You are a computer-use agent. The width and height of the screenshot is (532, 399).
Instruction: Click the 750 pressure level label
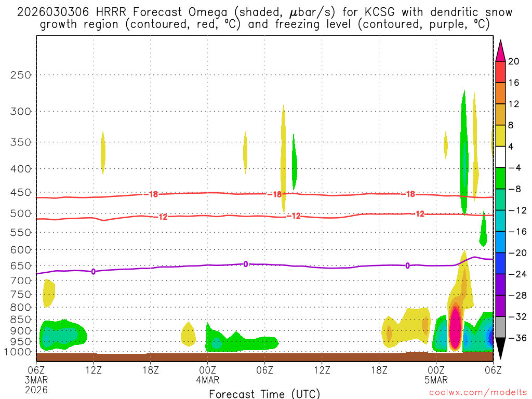click(x=21, y=294)
